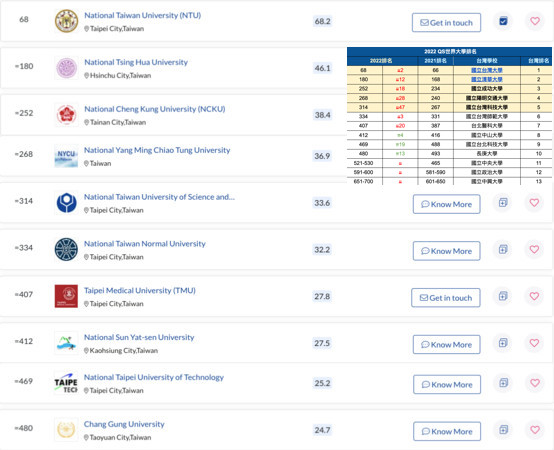
Task: Favorite Chang Gung University with heart
Action: pyautogui.click(x=535, y=430)
